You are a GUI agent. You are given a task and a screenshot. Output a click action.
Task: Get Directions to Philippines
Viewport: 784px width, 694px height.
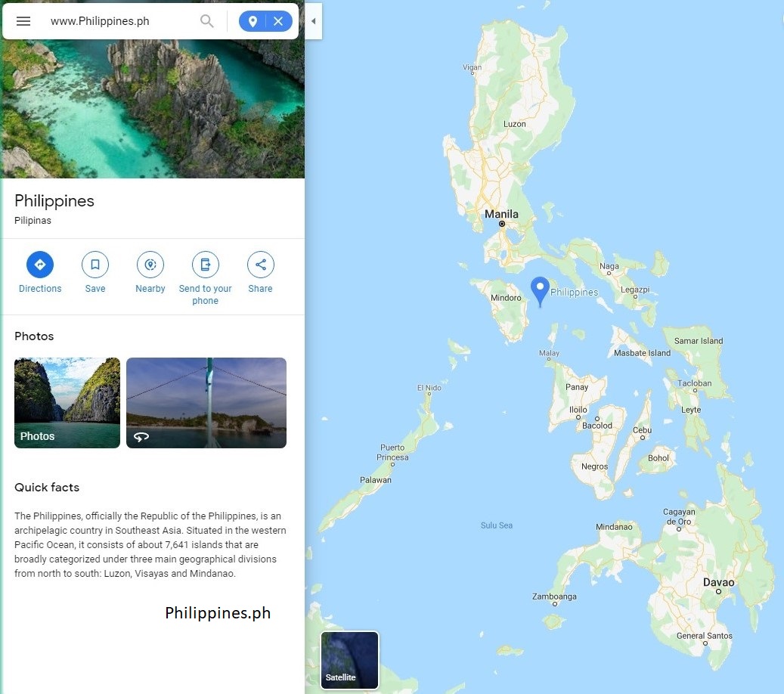click(x=40, y=272)
